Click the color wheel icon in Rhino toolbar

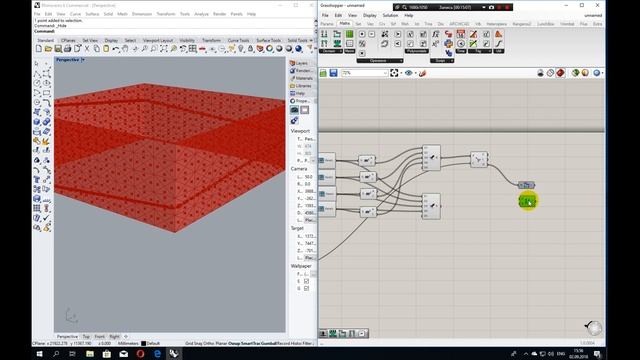pos(269,49)
